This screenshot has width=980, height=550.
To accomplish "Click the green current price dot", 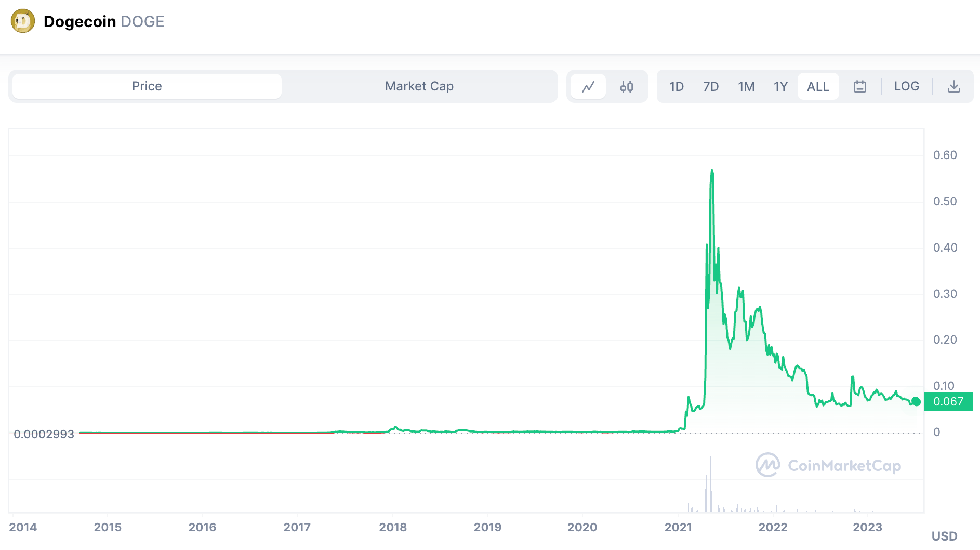I will point(916,401).
